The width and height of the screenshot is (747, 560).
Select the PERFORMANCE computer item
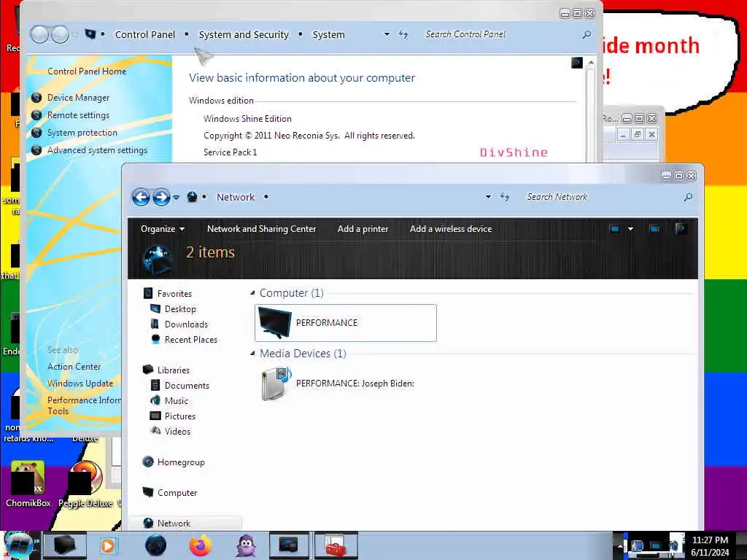345,323
